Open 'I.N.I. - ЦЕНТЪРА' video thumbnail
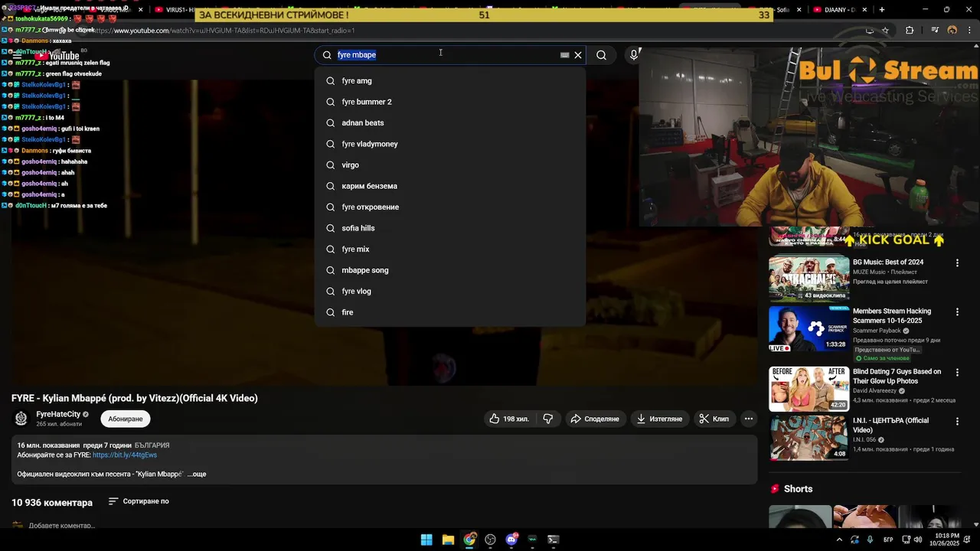 [x=808, y=438]
